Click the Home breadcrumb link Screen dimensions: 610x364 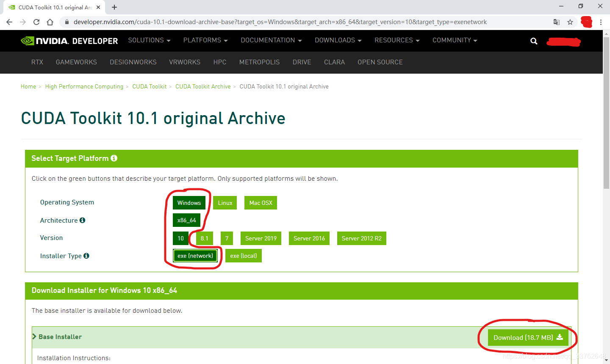pos(28,86)
